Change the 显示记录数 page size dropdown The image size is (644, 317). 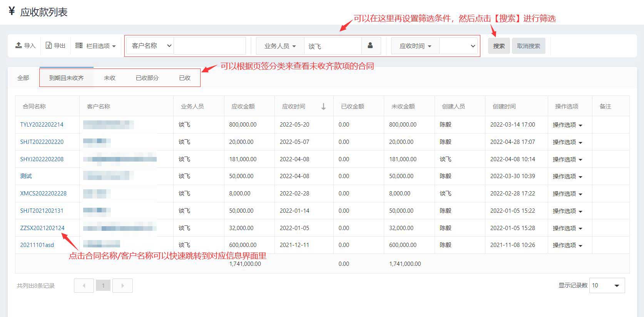[607, 285]
